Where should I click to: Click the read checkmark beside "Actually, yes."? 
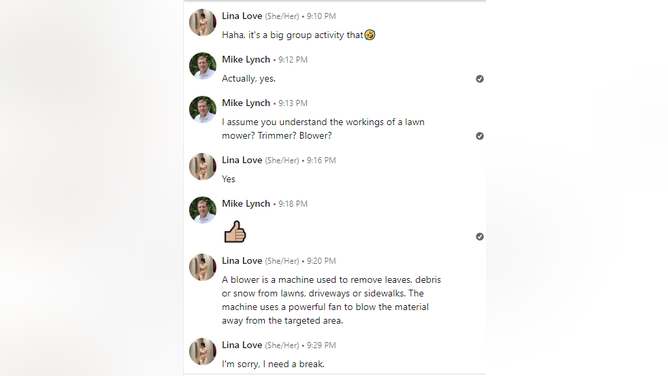480,79
